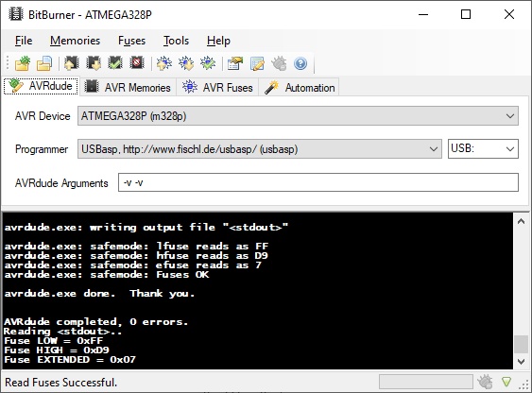Click into the AVRdude Arguments field
The height and width of the screenshot is (393, 532).
click(318, 182)
